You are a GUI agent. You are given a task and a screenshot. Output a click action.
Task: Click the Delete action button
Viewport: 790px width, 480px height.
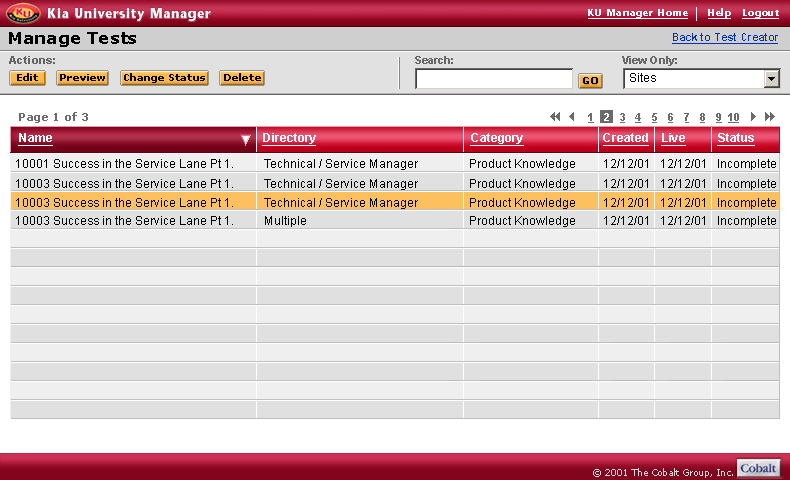241,78
